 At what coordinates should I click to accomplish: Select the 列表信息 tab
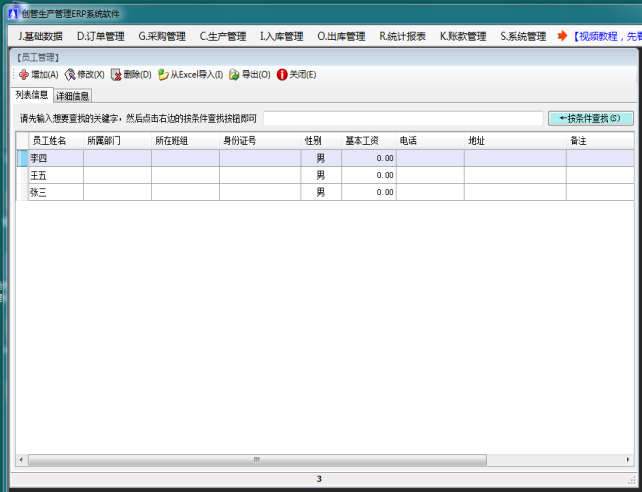click(x=32, y=95)
